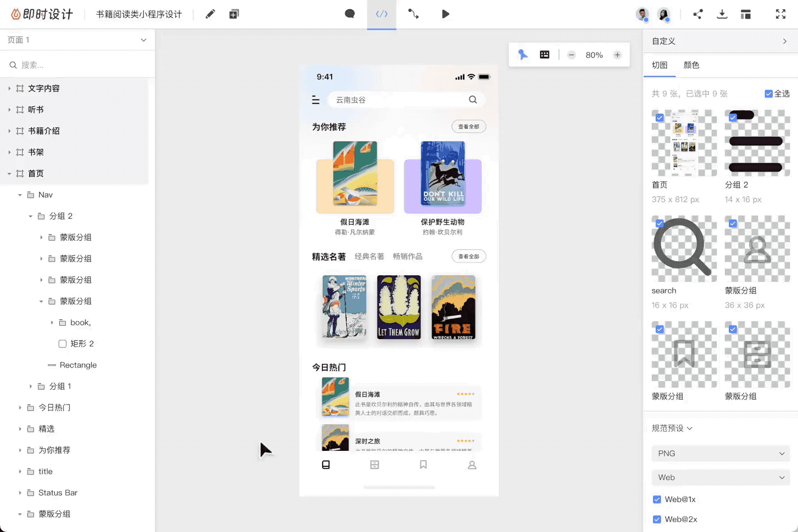The width and height of the screenshot is (798, 532).
Task: Toggle the 全选 select-all checkbox
Action: click(x=769, y=94)
